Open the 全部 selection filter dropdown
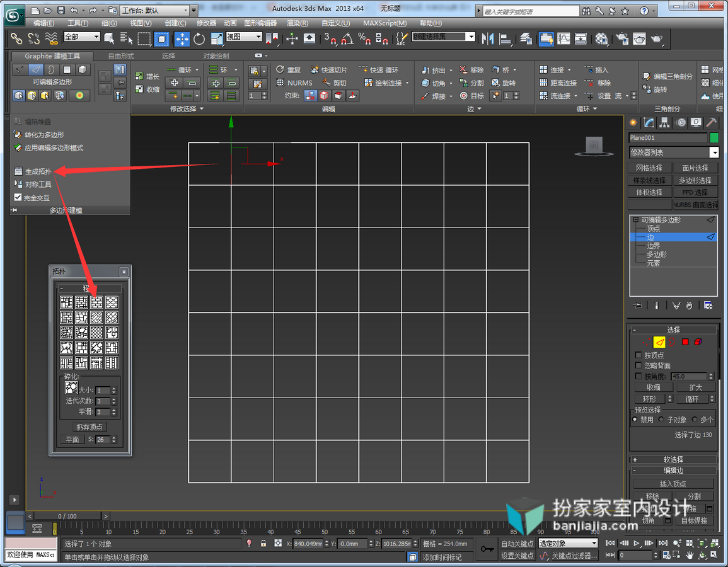Viewport: 728px width, 567px height. (x=82, y=37)
